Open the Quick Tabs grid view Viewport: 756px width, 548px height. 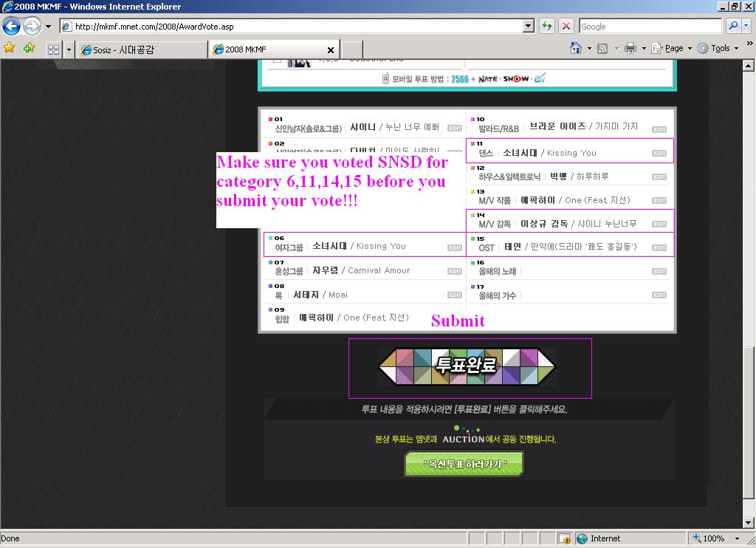coord(53,49)
